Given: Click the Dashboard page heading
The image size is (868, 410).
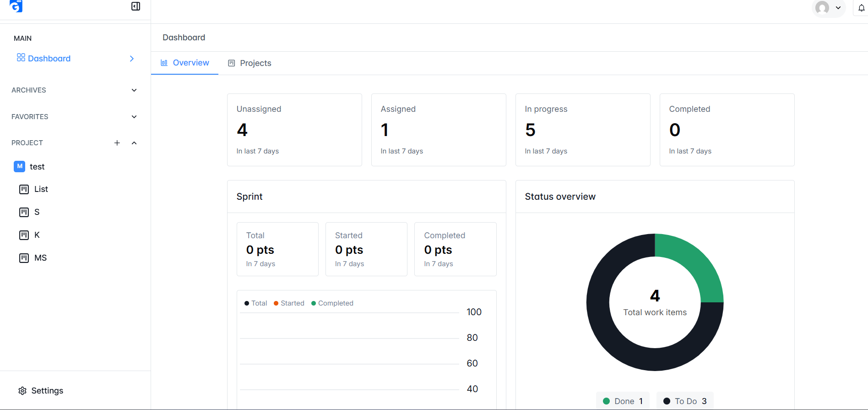Looking at the screenshot, I should (184, 38).
